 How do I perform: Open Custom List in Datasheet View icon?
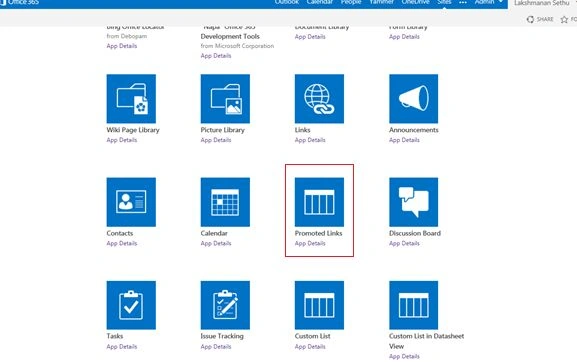point(414,305)
